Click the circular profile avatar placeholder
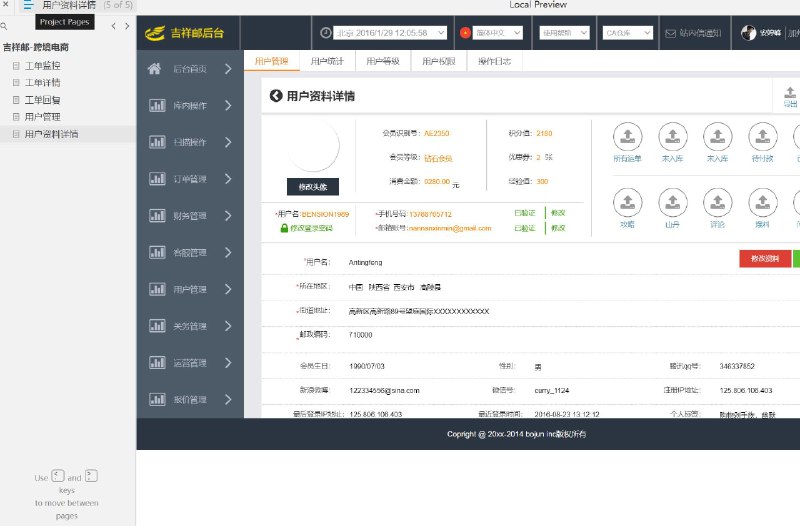Image resolution: width=800 pixels, height=526 pixels. point(313,146)
